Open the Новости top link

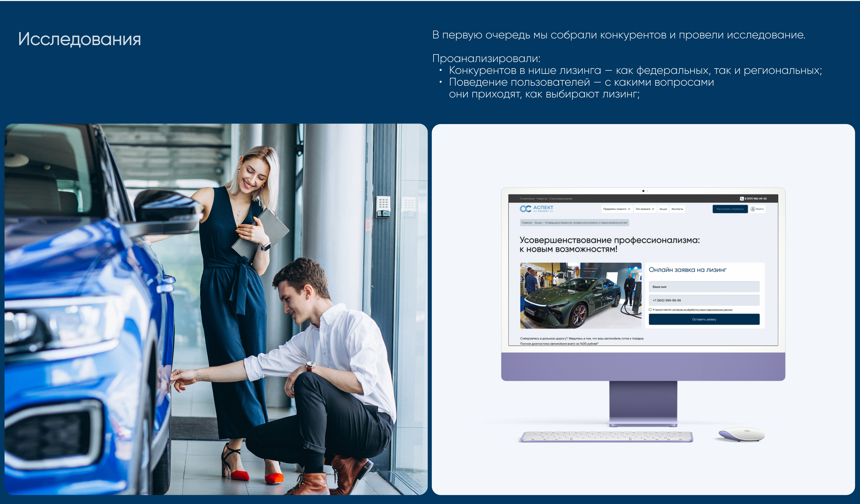(x=542, y=198)
